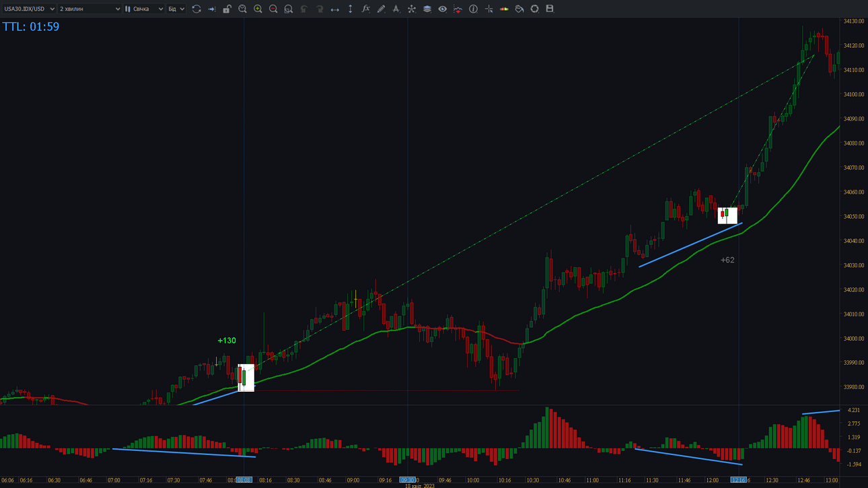
Task: Click the 13:00 time axis label
Action: click(x=832, y=480)
